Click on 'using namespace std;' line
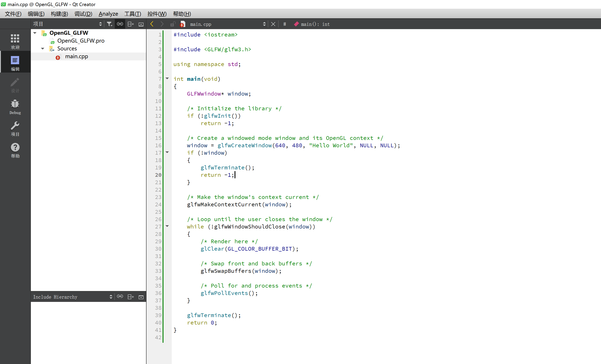 (x=207, y=64)
